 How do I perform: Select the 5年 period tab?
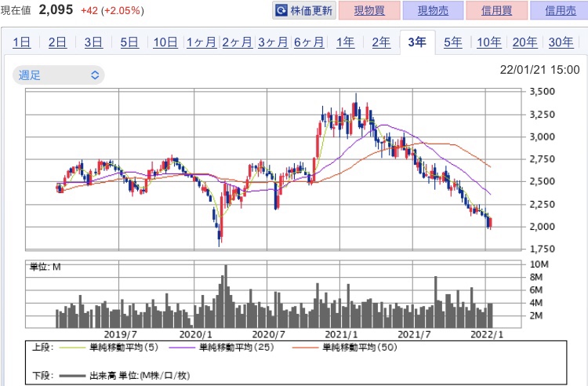point(452,42)
